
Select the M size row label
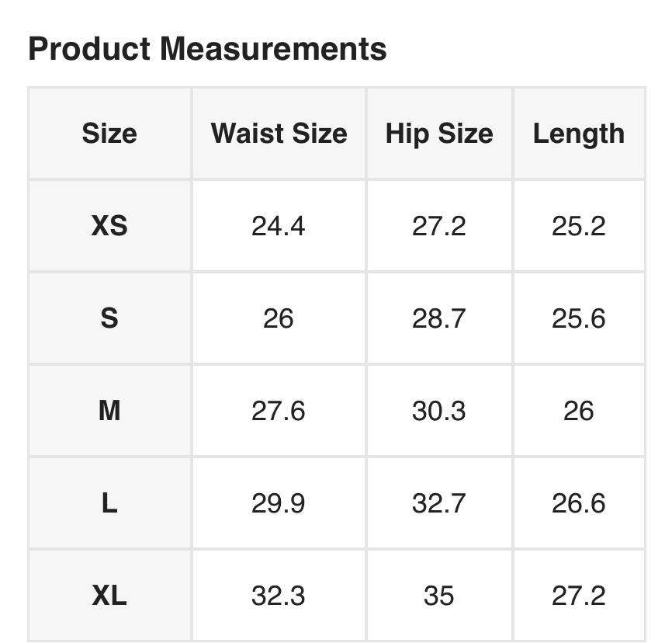(109, 411)
